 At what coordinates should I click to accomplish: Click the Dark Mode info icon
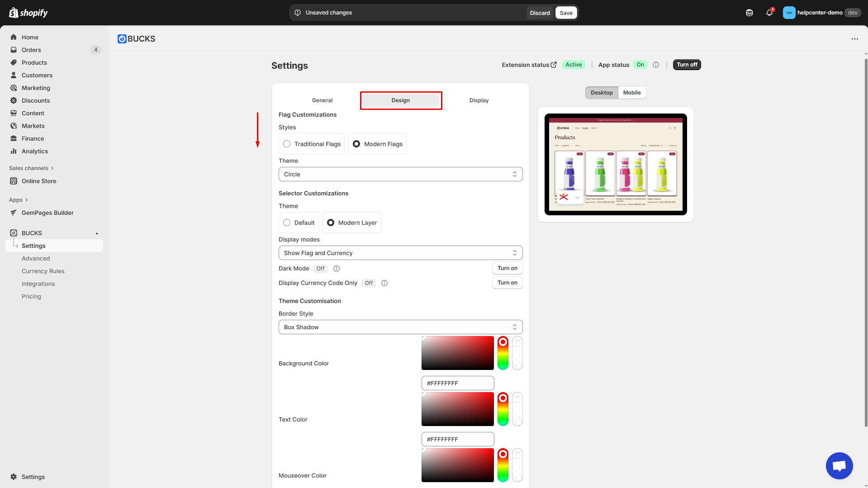click(337, 269)
